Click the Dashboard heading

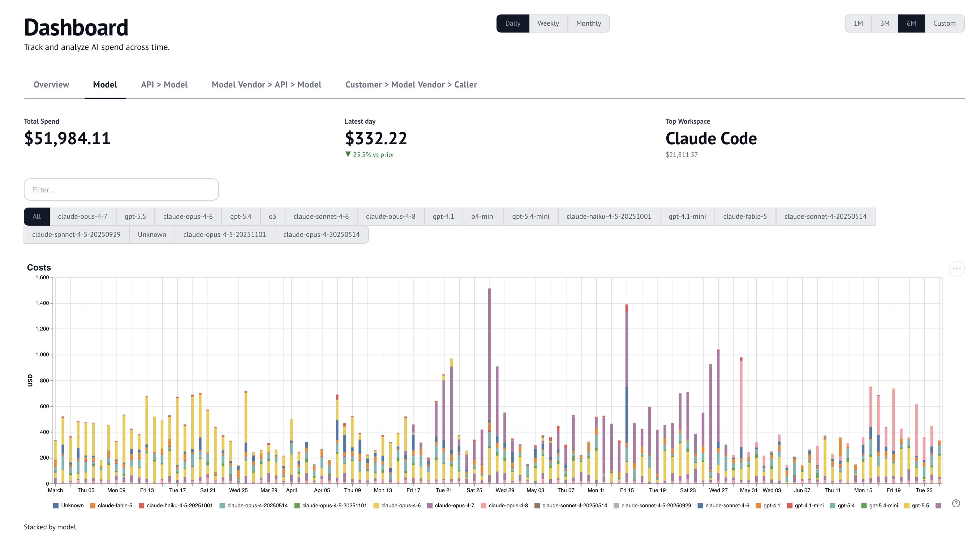click(x=76, y=27)
